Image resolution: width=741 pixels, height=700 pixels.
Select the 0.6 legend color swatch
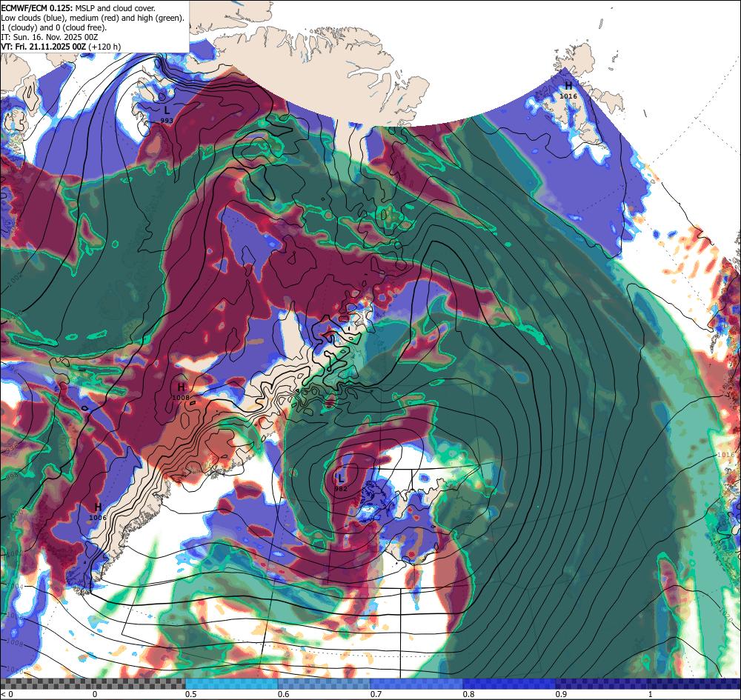325,684
